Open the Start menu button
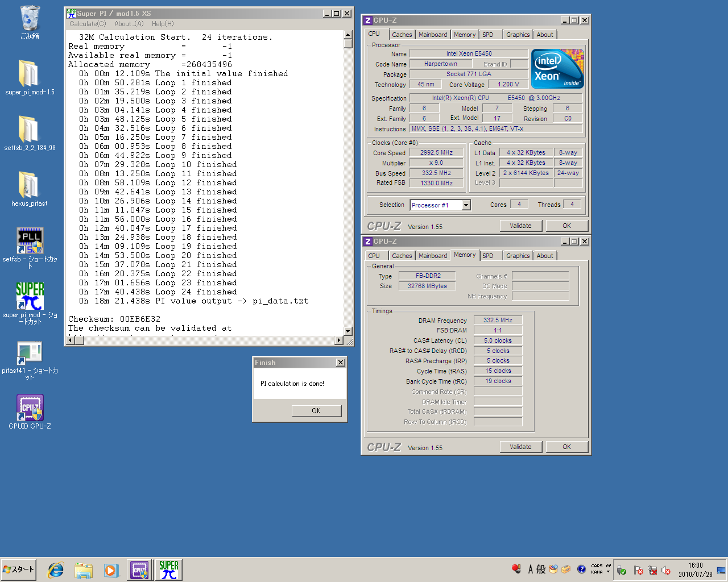Viewport: 728px width, 582px height. (19, 569)
